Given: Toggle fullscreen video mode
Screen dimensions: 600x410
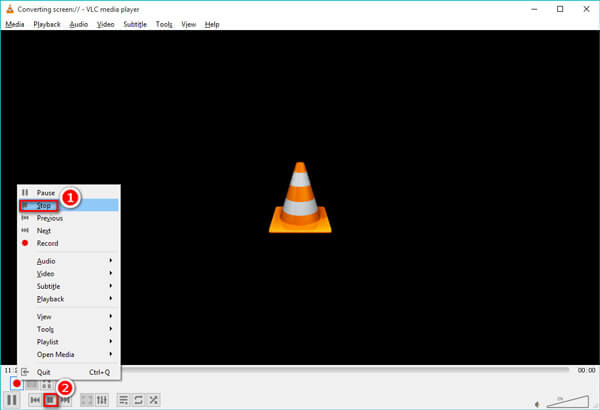Looking at the screenshot, I should point(85,400).
